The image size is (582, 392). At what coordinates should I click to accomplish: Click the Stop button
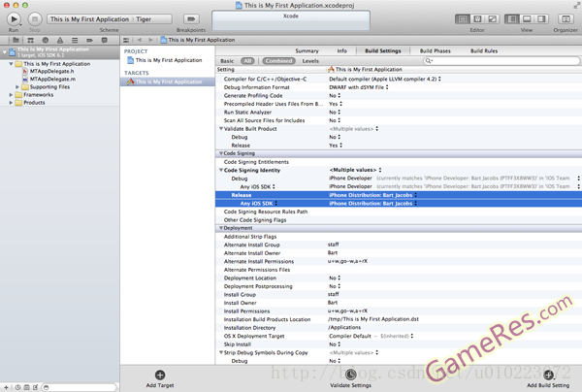pyautogui.click(x=35, y=19)
